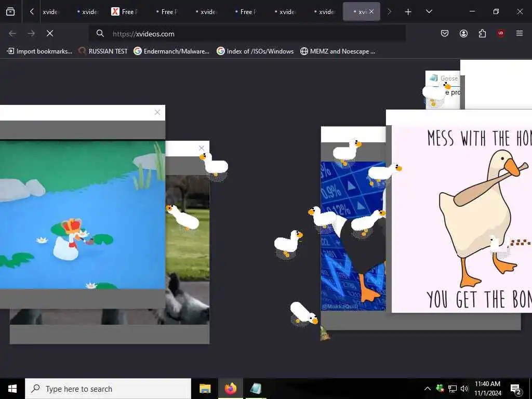
Task: Open the Firefox application menu
Action: point(520,33)
